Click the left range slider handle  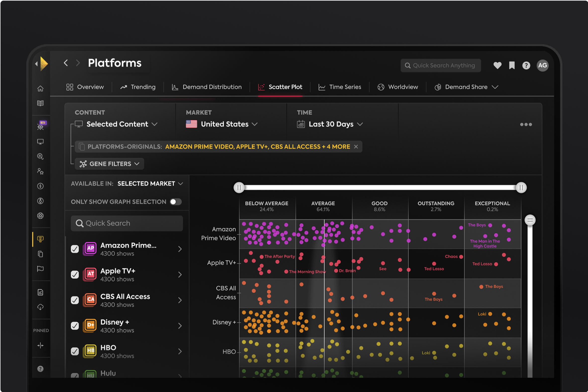[239, 188]
